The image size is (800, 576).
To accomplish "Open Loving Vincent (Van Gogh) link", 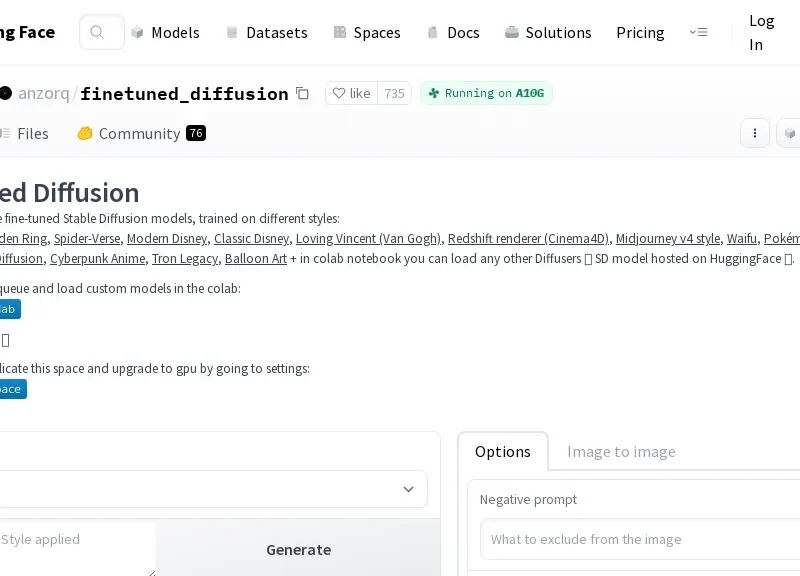I will tap(368, 238).
